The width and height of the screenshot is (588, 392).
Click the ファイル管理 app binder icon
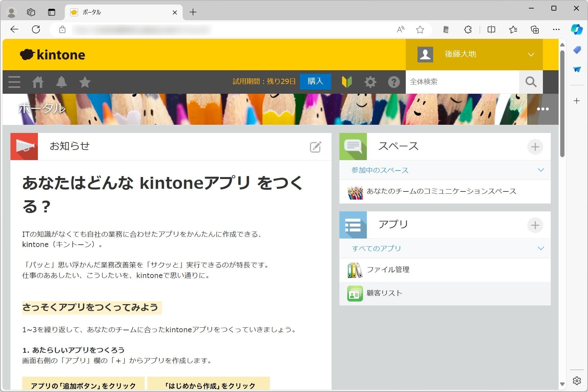(355, 270)
